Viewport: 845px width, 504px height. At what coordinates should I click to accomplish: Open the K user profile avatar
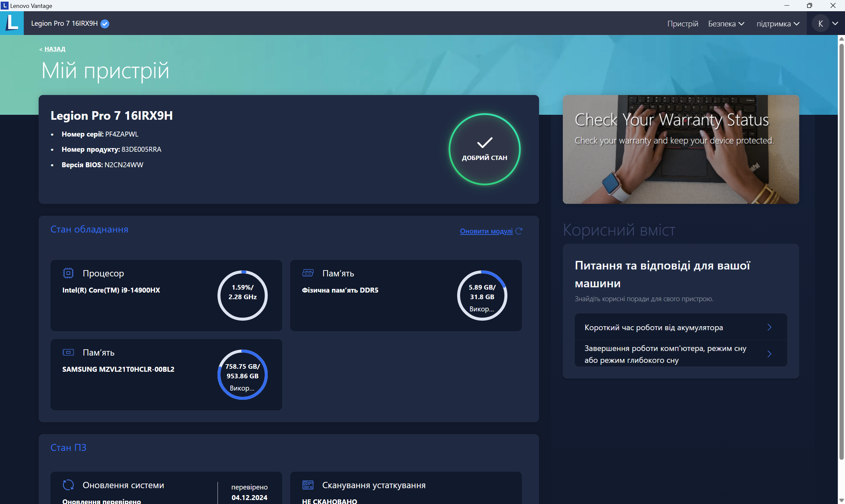820,23
